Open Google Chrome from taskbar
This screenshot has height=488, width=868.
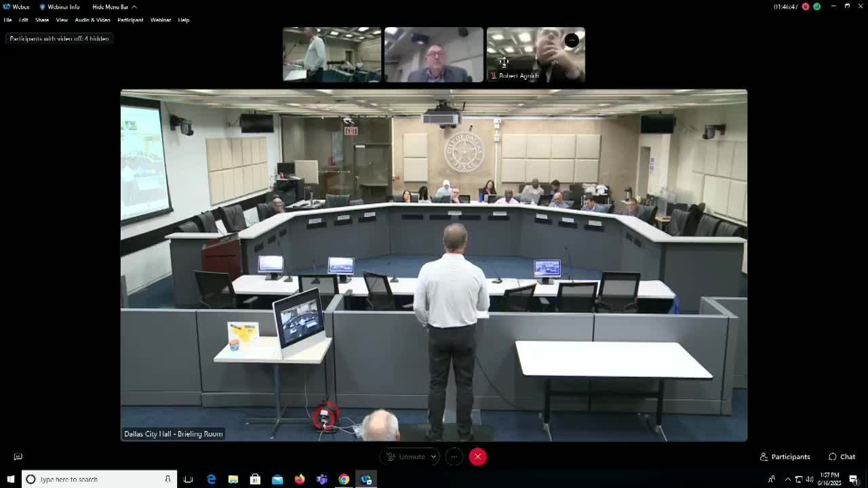point(344,479)
